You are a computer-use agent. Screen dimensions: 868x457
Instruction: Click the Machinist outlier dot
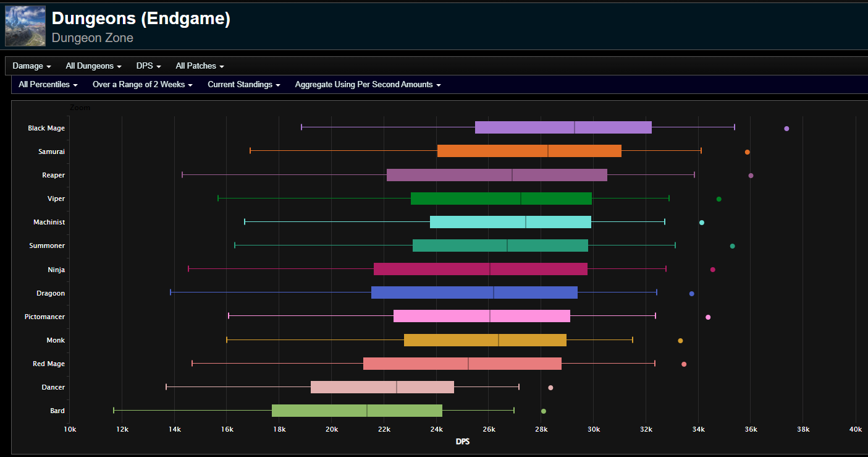point(701,223)
